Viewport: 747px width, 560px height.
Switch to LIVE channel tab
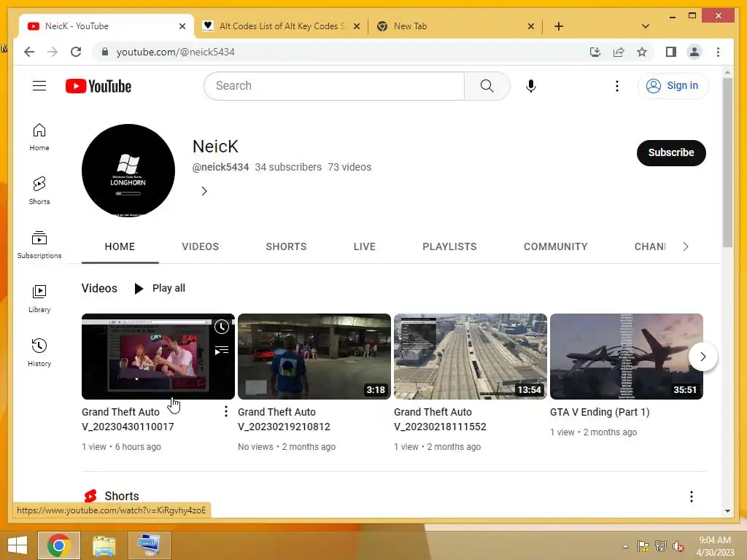[x=365, y=246]
